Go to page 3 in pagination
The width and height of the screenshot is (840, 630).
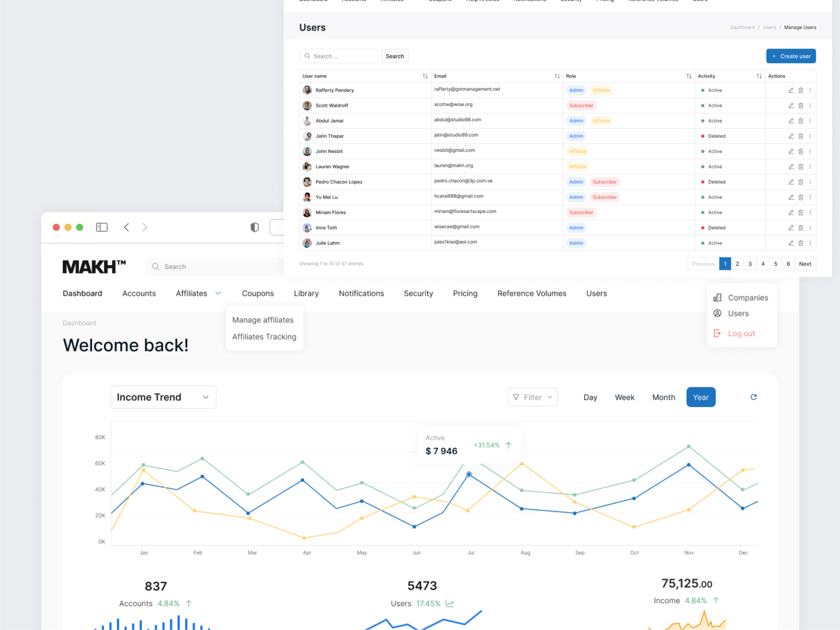pyautogui.click(x=750, y=264)
